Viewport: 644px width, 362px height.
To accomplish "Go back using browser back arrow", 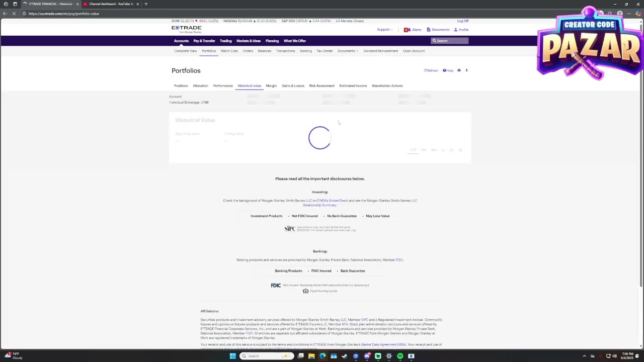I will point(5,14).
